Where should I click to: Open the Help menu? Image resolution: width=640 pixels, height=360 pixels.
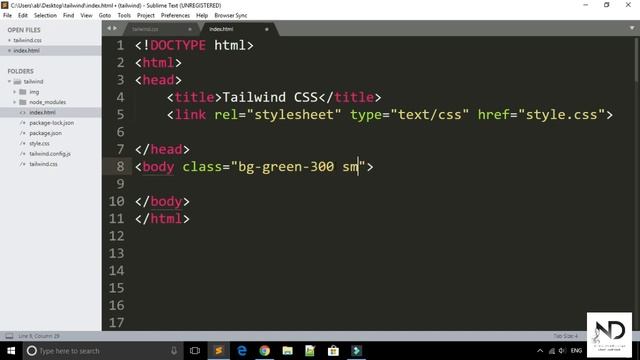pyautogui.click(x=202, y=15)
